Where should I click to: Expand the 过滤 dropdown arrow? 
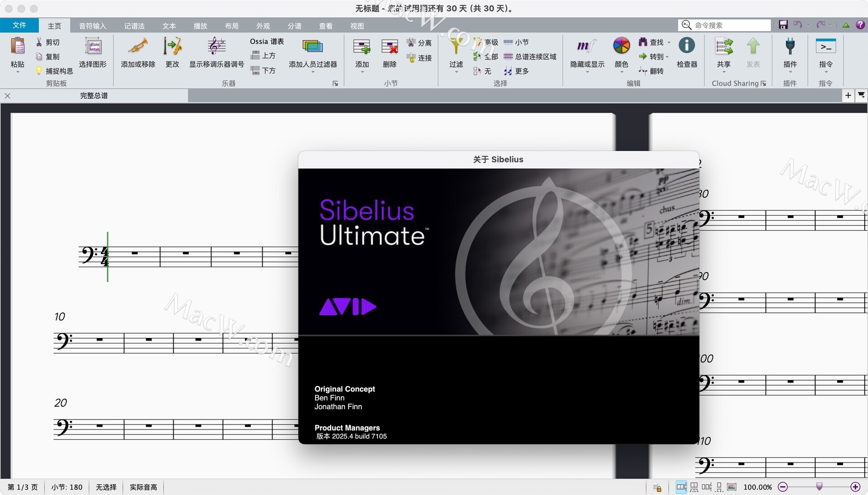tap(456, 72)
